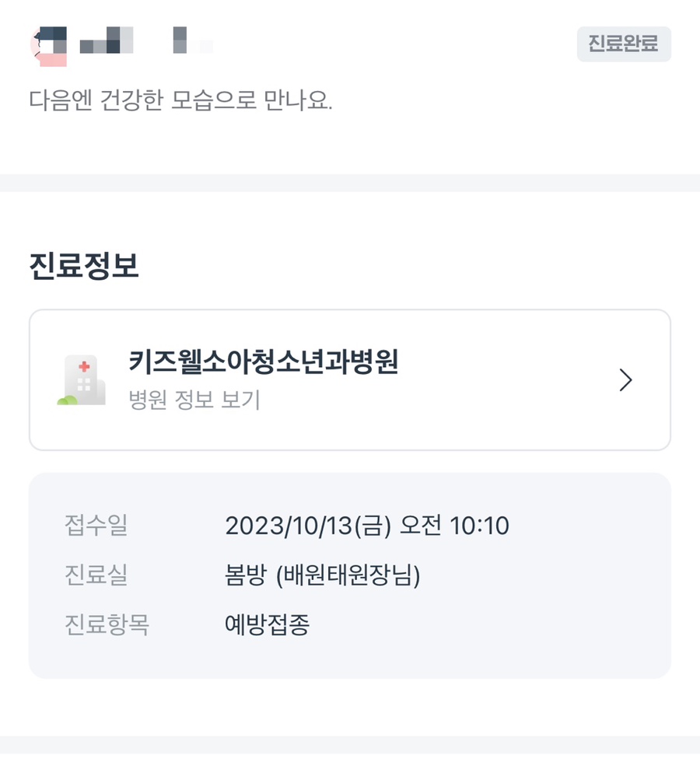Click the 진료완료 status badge
The width and height of the screenshot is (700, 762).
[x=623, y=44]
